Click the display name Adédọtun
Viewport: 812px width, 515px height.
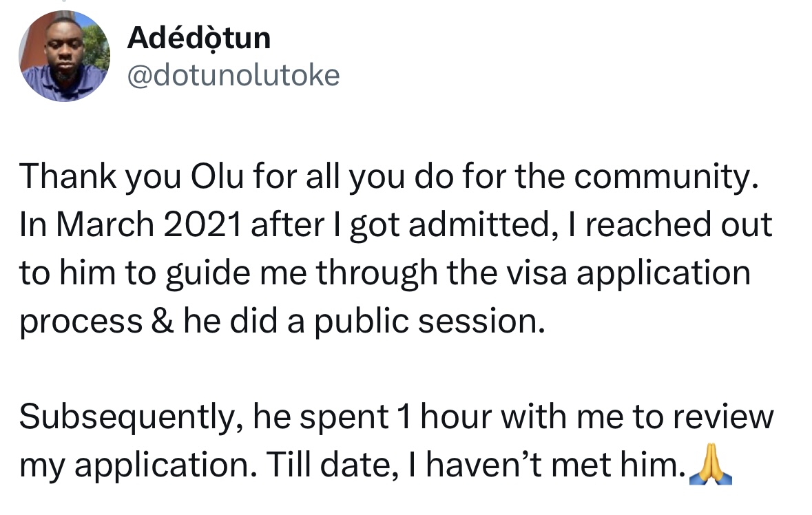point(199,39)
